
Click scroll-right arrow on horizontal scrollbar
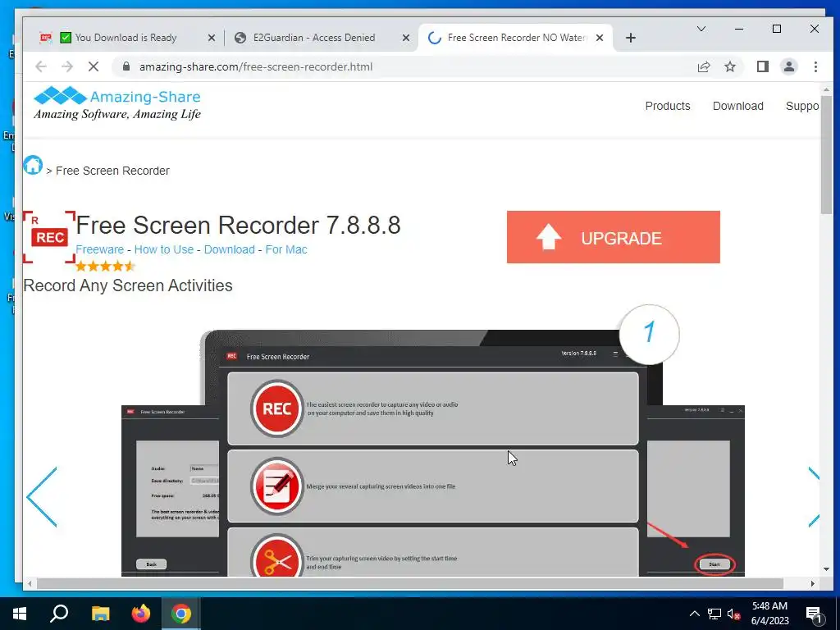coord(813,583)
